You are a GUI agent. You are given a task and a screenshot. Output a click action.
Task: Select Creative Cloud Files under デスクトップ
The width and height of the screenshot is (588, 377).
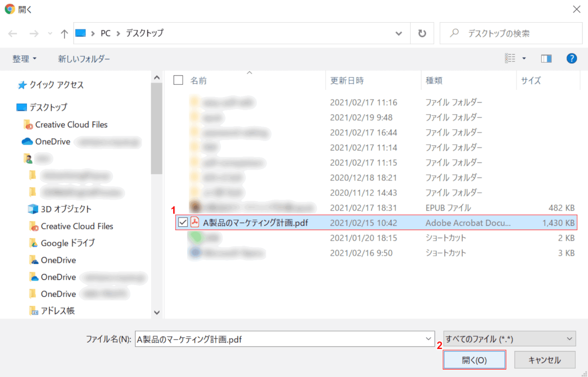click(71, 125)
